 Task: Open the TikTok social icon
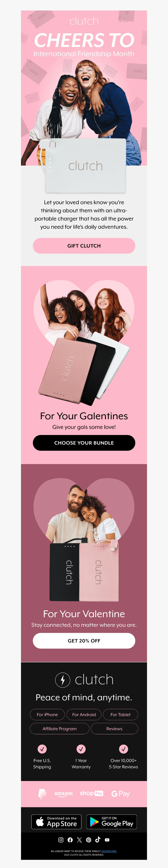tap(98, 840)
